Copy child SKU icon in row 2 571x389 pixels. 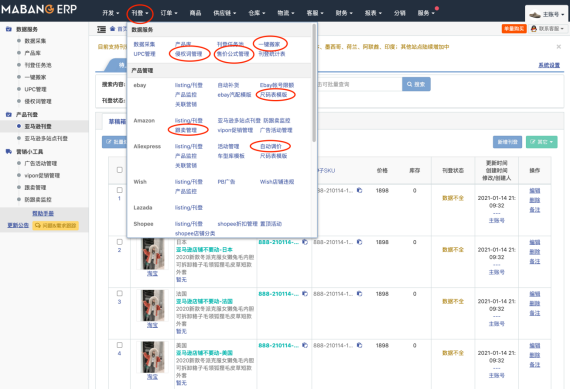(359, 242)
